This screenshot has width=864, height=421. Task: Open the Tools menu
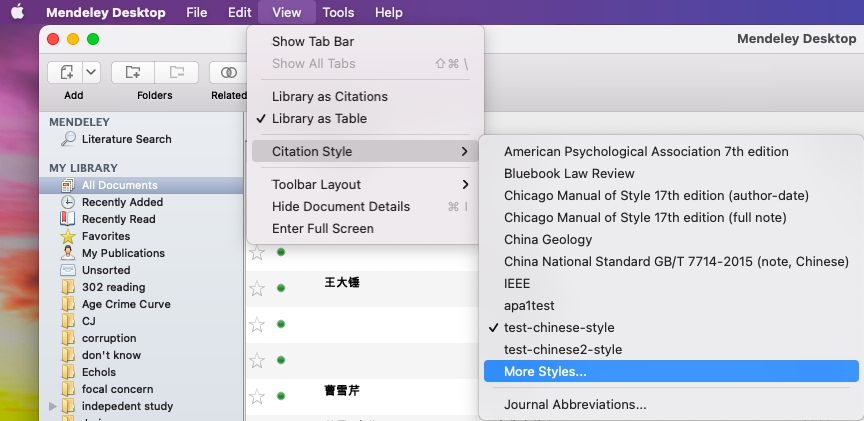339,12
